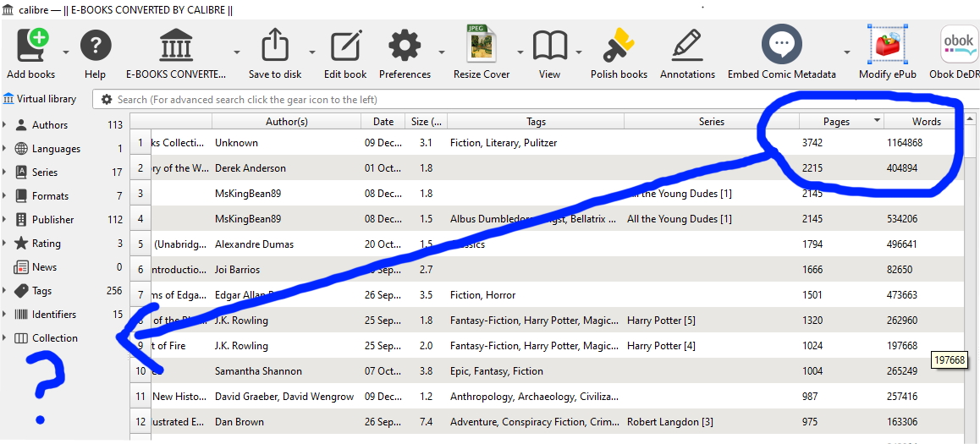Select the Languages globe icon
Viewport: 980px width, 444px height.
point(21,148)
